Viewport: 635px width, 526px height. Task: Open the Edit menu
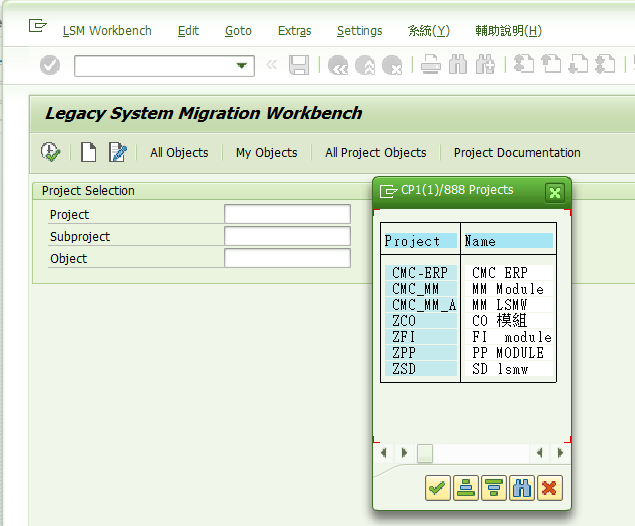point(188,31)
